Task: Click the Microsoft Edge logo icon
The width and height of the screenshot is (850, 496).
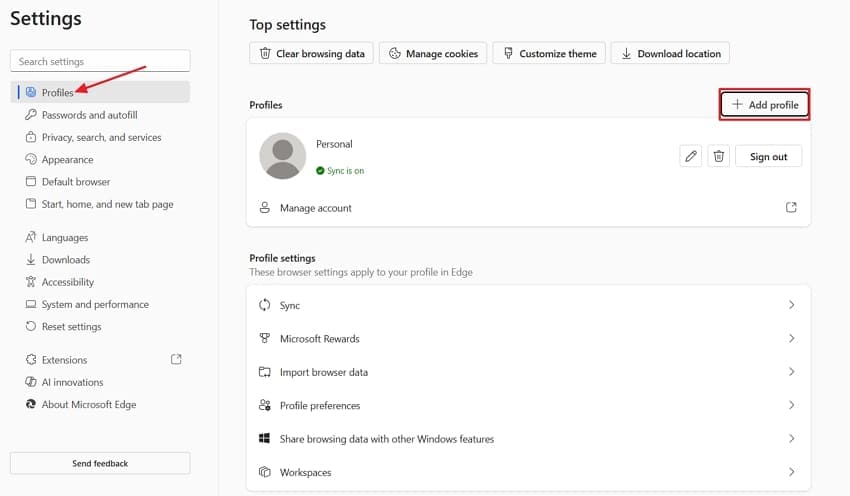Action: click(x=31, y=404)
